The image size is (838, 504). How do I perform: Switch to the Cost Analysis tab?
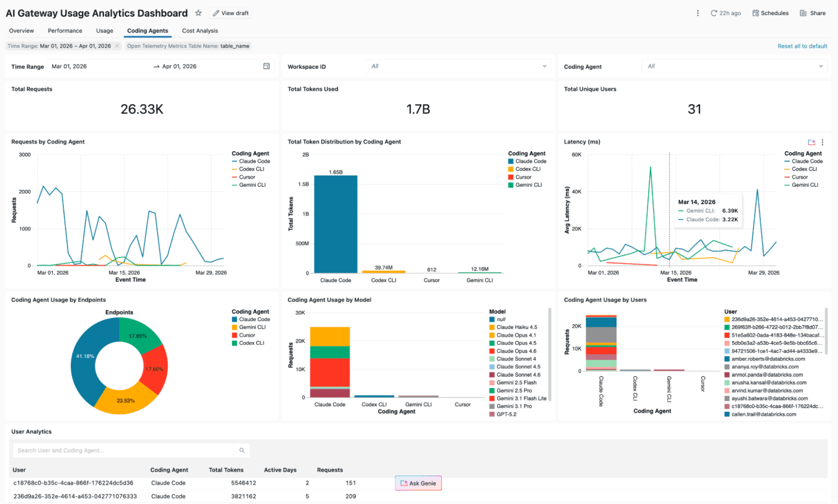pyautogui.click(x=200, y=31)
